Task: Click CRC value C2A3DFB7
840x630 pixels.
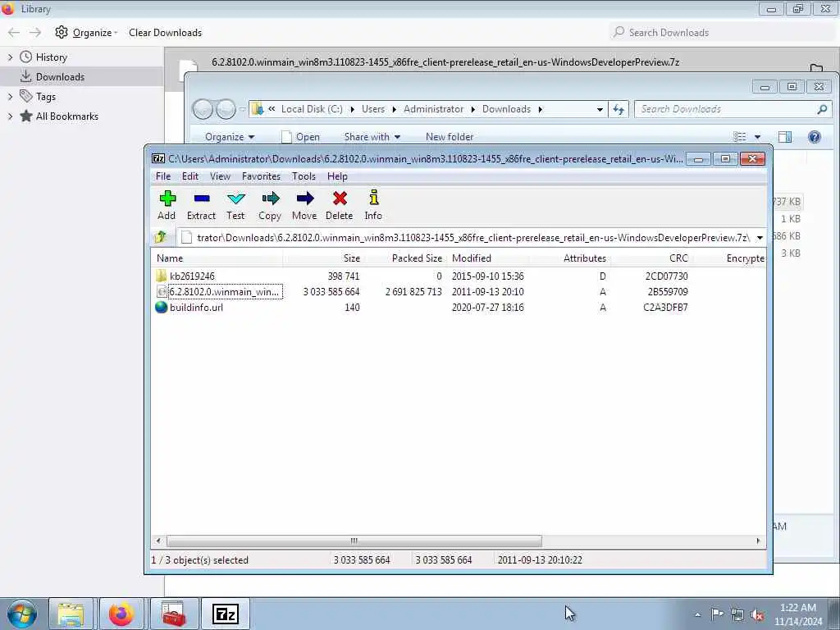Action: pyautogui.click(x=665, y=307)
